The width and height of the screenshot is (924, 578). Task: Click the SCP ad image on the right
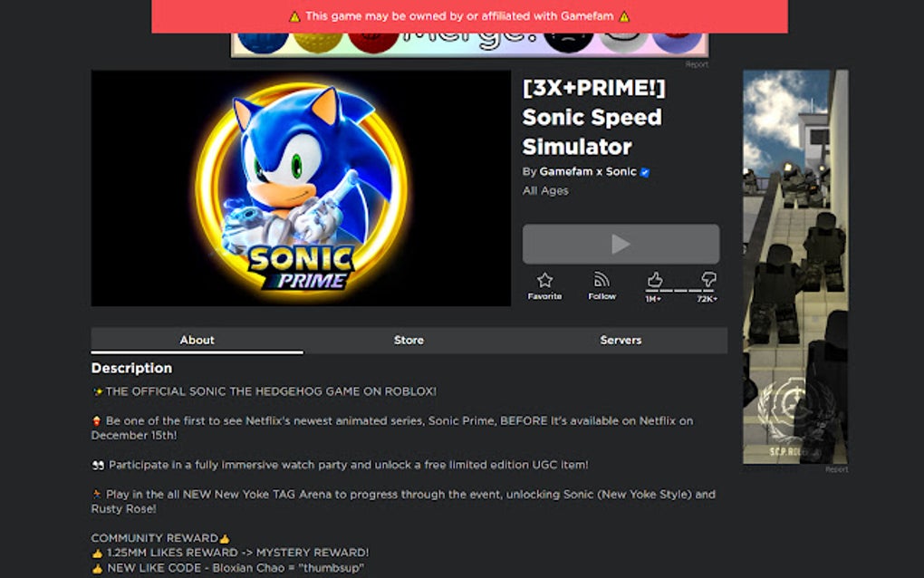[x=796, y=267]
